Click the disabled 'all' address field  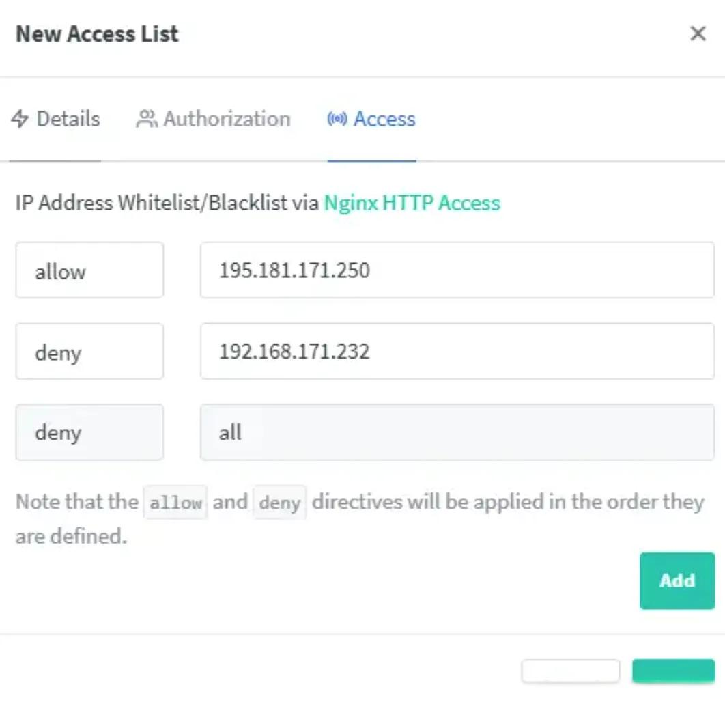tap(457, 432)
